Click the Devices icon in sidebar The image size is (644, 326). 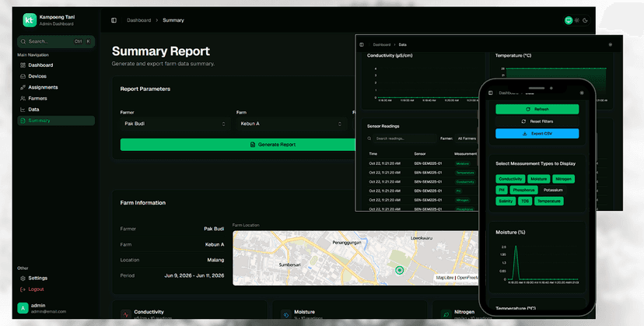[x=23, y=76]
